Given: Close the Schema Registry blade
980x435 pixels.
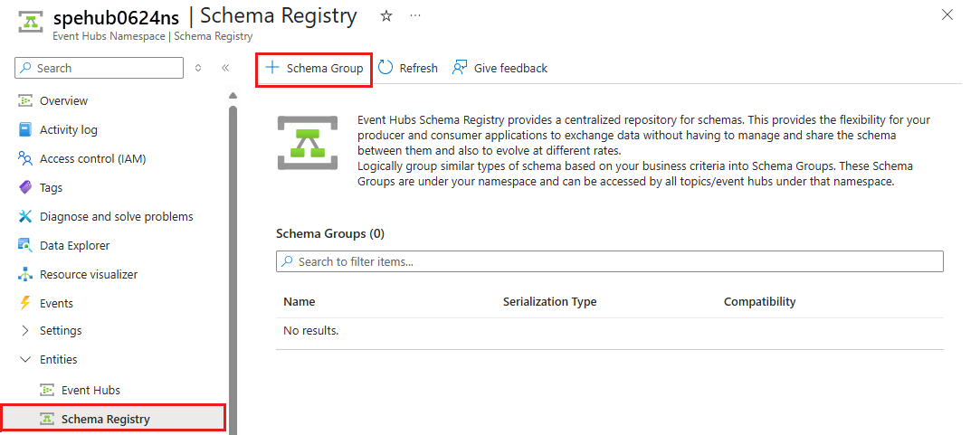Looking at the screenshot, I should tap(947, 15).
